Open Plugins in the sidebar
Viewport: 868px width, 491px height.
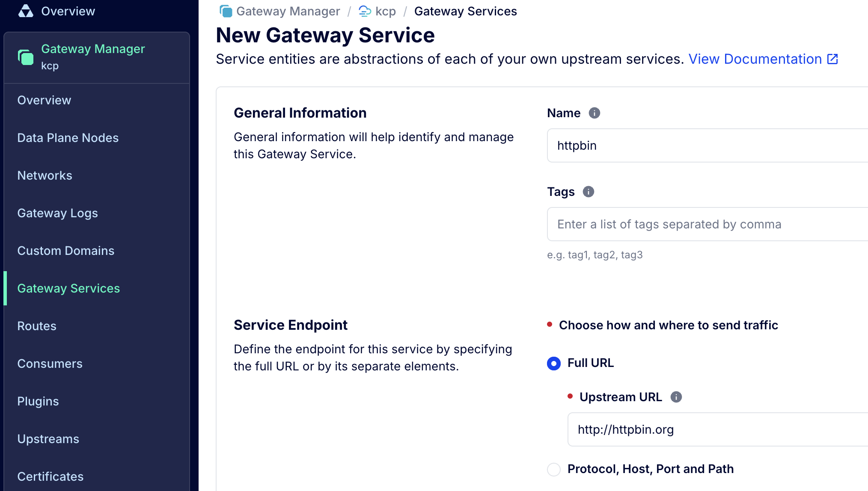(38, 401)
